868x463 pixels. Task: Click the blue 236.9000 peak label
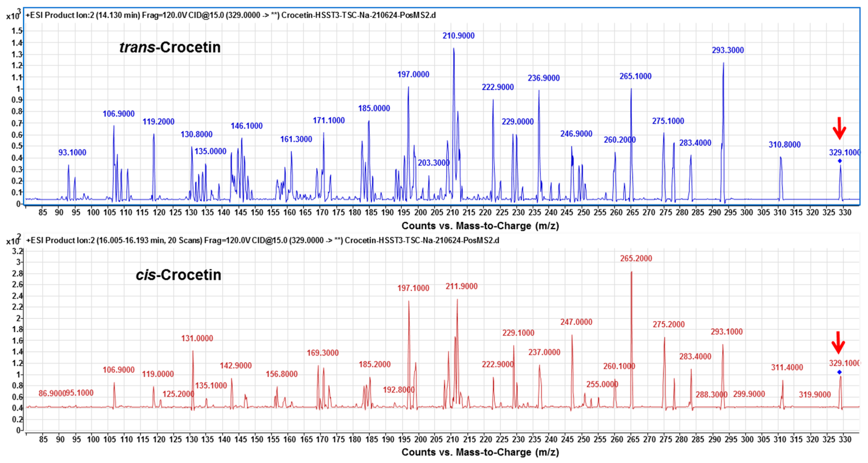[543, 78]
